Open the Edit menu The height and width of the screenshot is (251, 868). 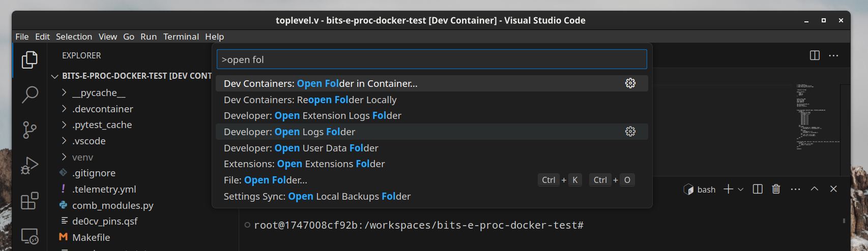click(42, 37)
